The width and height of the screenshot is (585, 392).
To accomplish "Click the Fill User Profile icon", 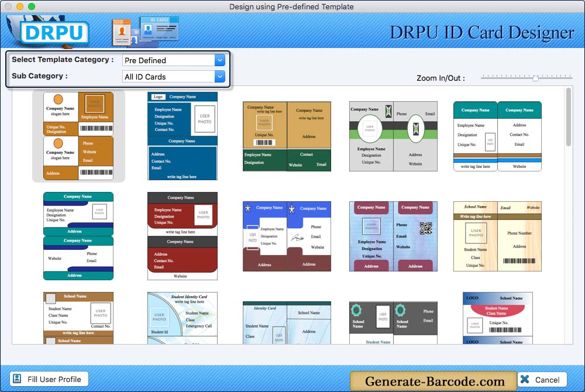I will (17, 379).
